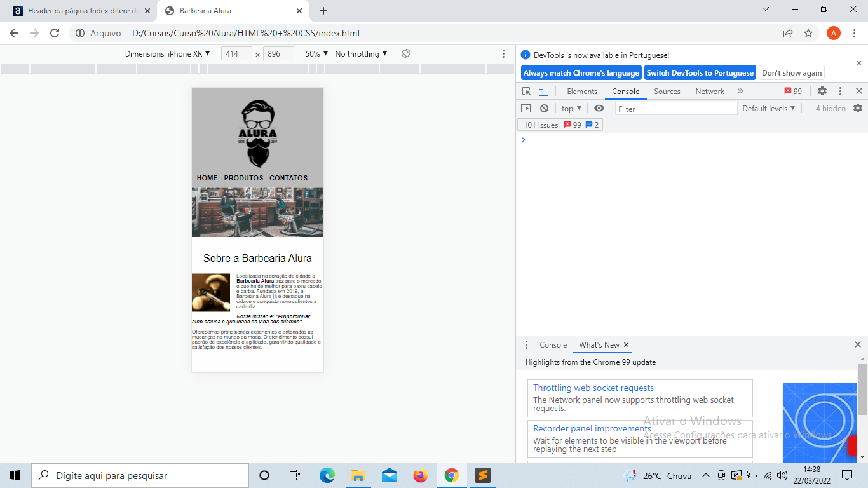Screen dimensions: 868x488
Task: Open the Mail app from taskbar
Action: [390, 475]
